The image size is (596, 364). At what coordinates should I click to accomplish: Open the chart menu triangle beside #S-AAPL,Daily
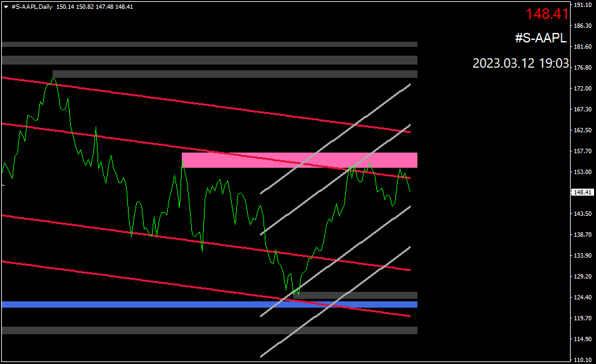pyautogui.click(x=6, y=7)
